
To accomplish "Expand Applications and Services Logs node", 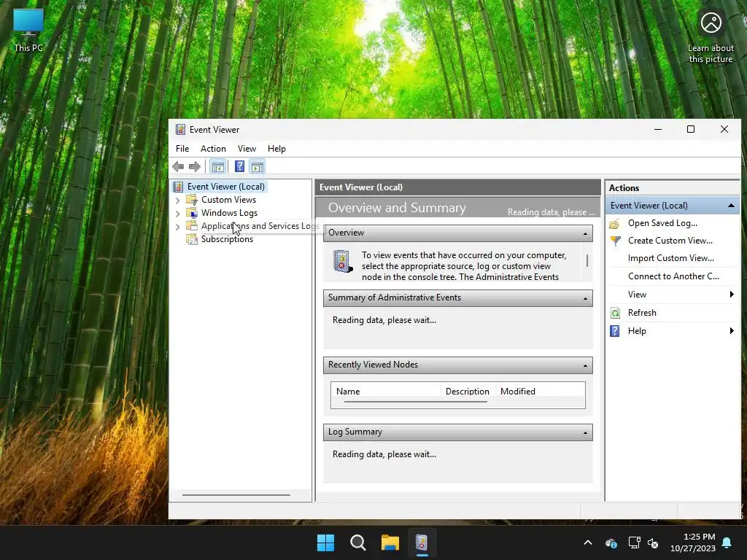I will coord(178,227).
